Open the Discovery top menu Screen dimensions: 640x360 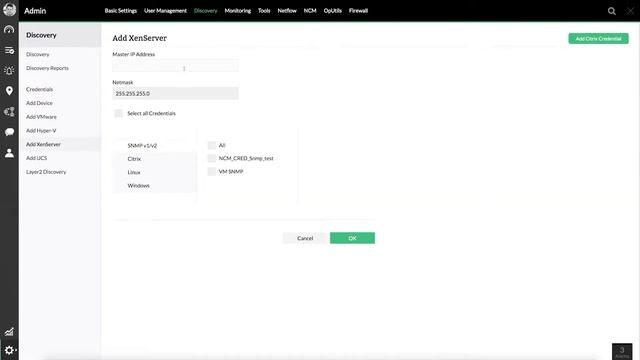point(205,11)
